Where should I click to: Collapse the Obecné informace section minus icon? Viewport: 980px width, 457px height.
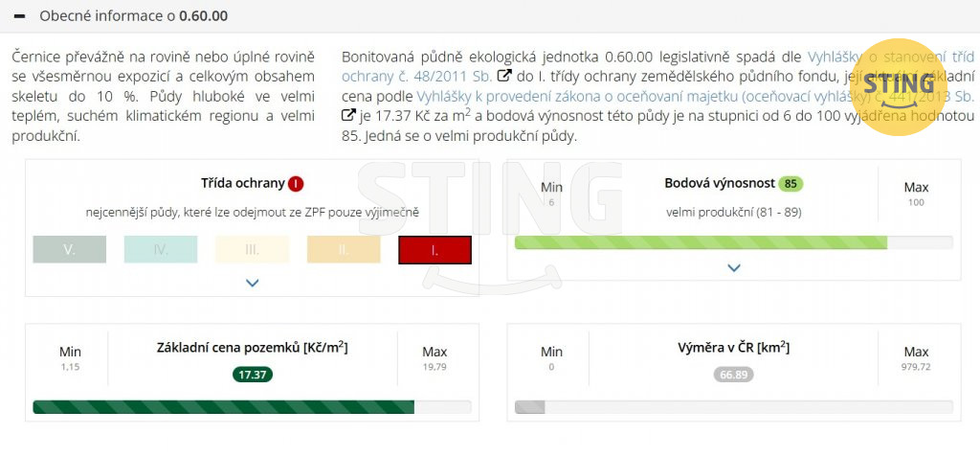pyautogui.click(x=19, y=17)
